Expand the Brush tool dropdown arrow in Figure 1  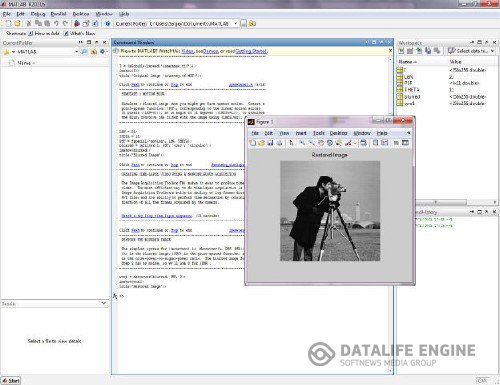pyautogui.click(x=355, y=143)
